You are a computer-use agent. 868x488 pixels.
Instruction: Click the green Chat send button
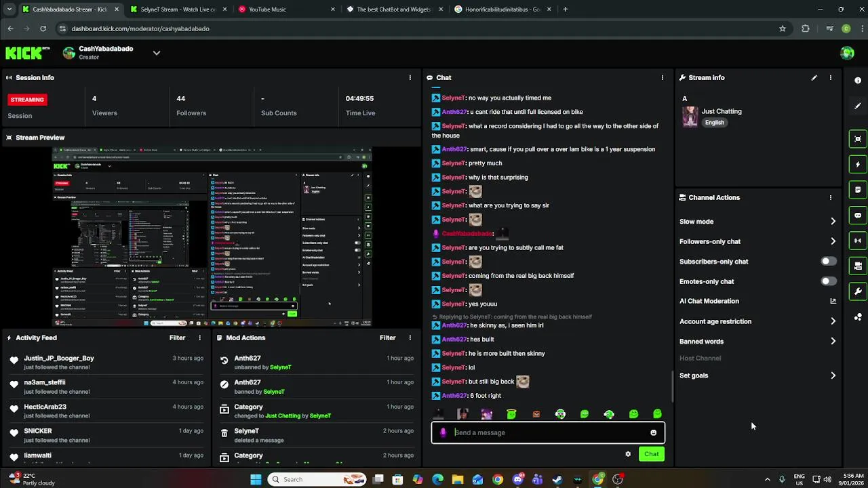point(652,454)
